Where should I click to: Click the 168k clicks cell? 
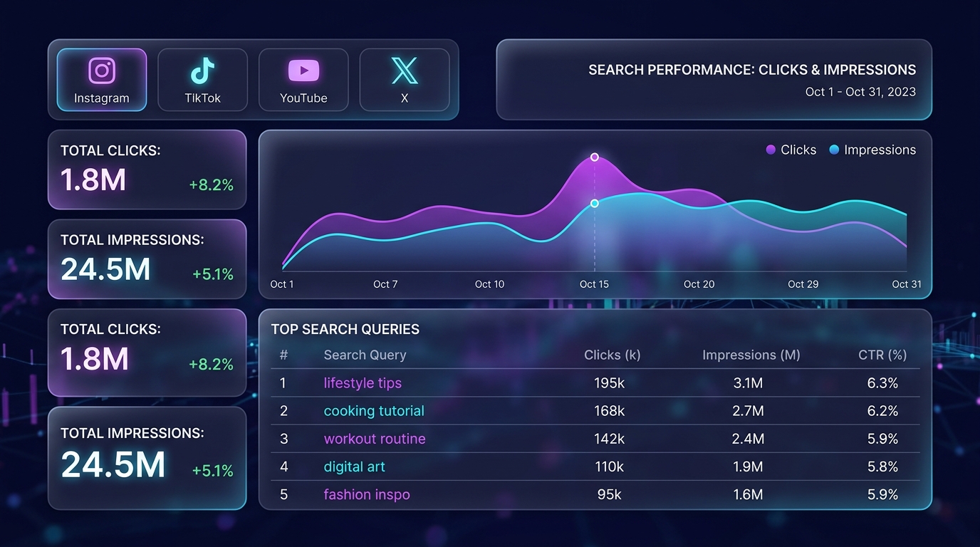coord(609,411)
